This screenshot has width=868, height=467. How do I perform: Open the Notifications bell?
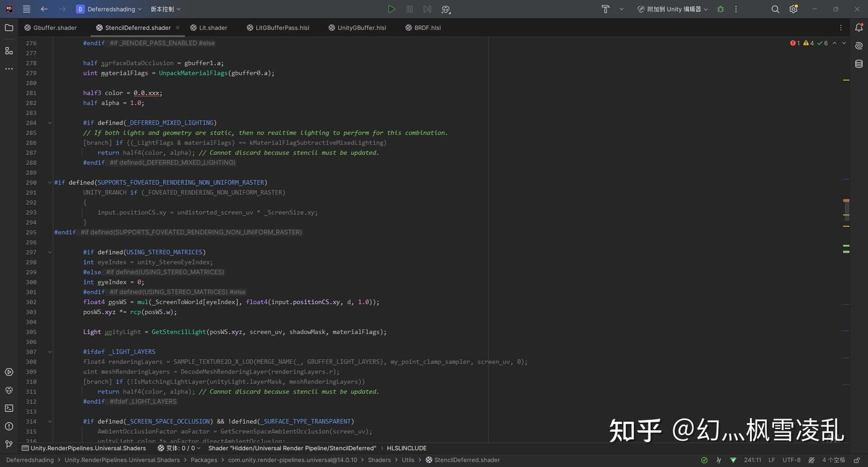coord(859,28)
